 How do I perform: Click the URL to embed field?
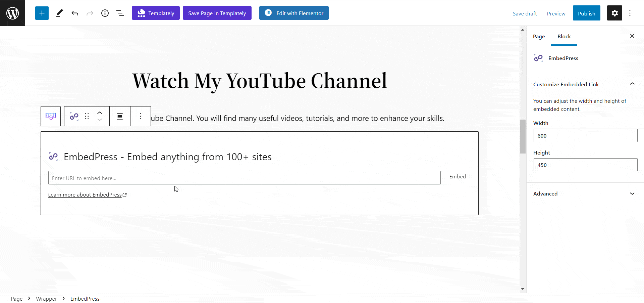pos(245,178)
